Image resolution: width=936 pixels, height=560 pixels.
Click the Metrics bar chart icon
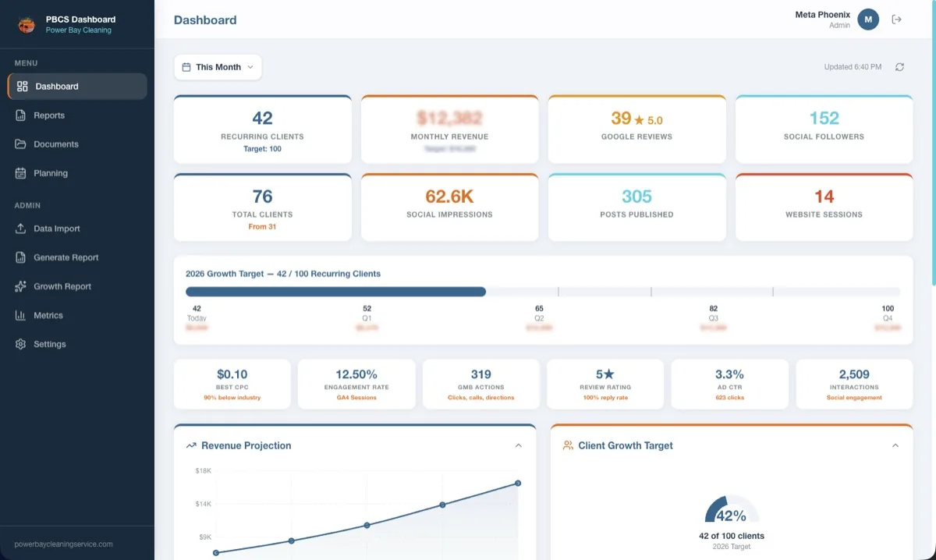click(20, 315)
